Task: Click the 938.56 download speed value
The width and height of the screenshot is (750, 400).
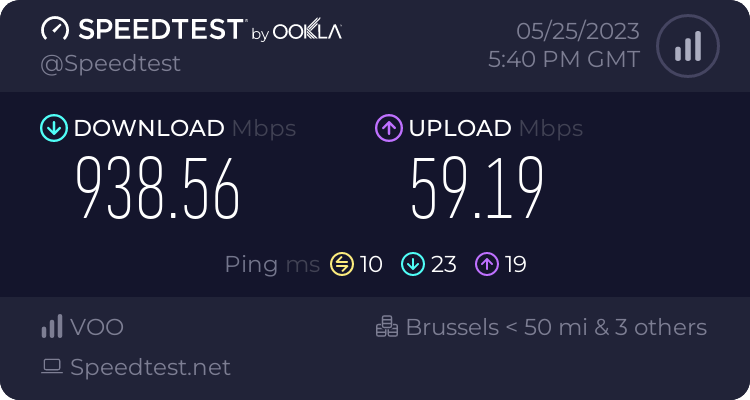Action: tap(157, 189)
